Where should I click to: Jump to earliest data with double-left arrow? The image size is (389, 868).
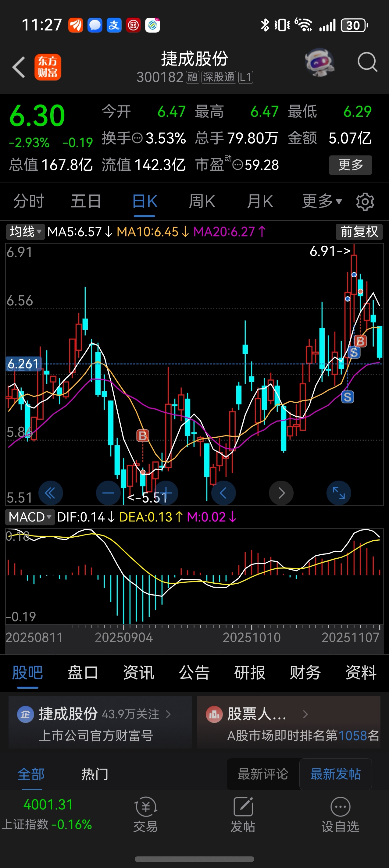[x=51, y=493]
